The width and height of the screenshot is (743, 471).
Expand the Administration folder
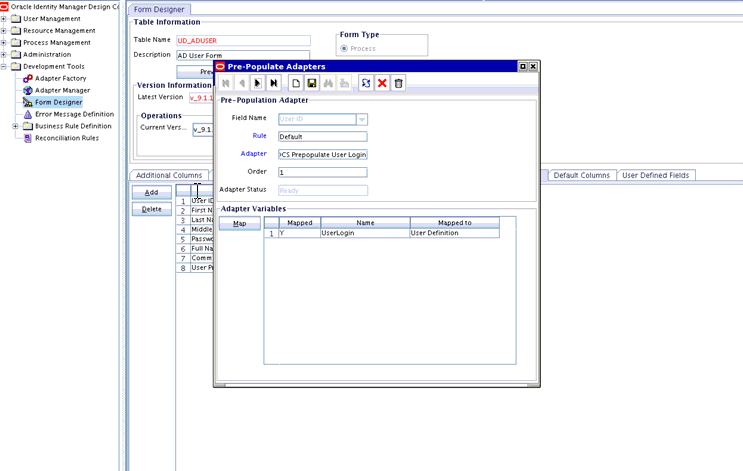point(4,54)
